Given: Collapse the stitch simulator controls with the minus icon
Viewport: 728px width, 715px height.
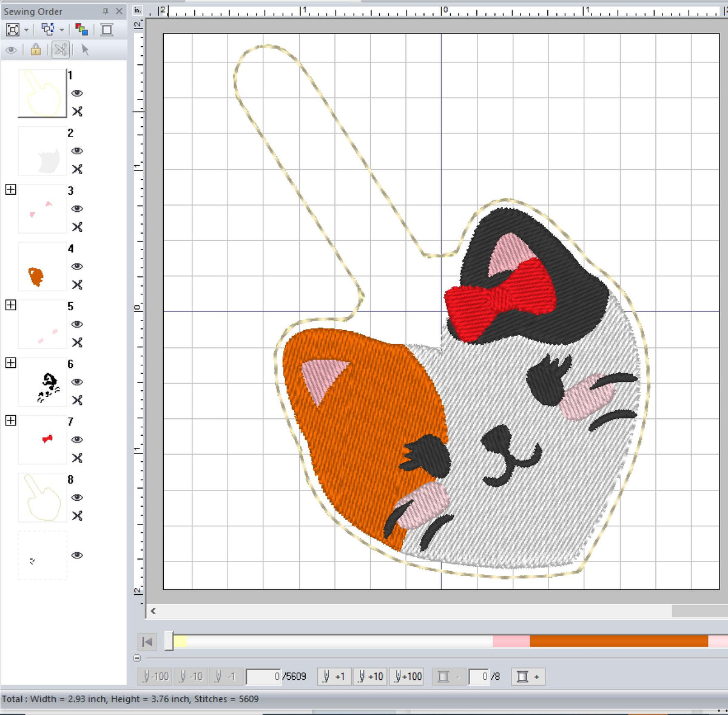Looking at the screenshot, I should coord(137,658).
